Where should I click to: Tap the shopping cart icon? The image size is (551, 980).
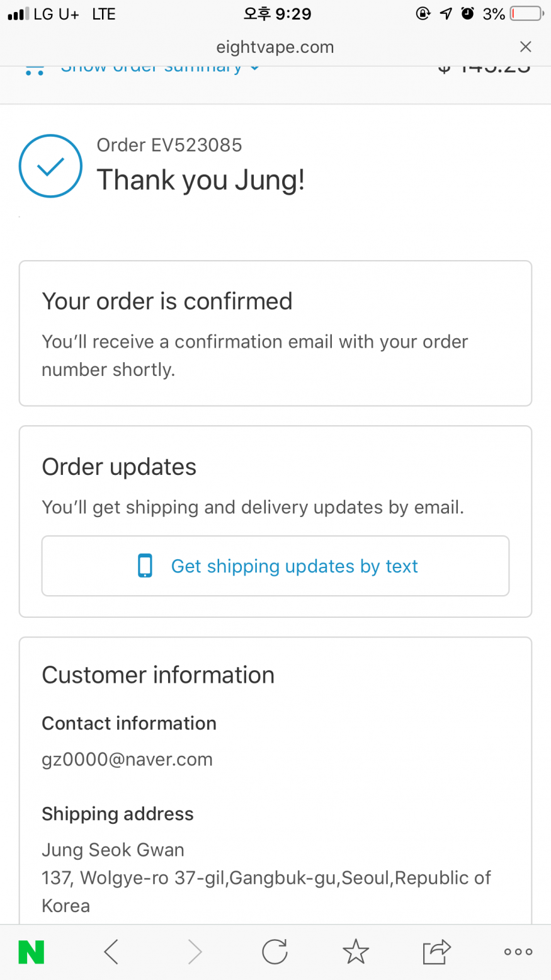tap(35, 69)
